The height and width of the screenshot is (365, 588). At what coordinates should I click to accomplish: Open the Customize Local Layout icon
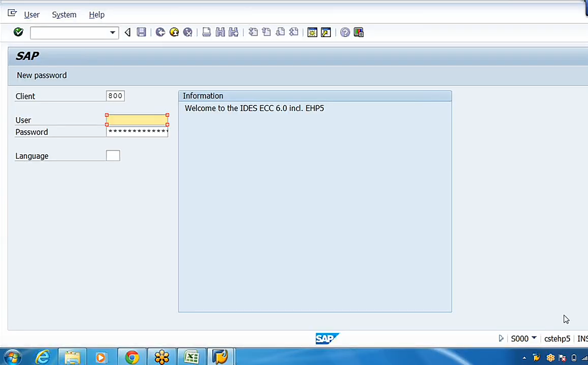[x=358, y=32]
